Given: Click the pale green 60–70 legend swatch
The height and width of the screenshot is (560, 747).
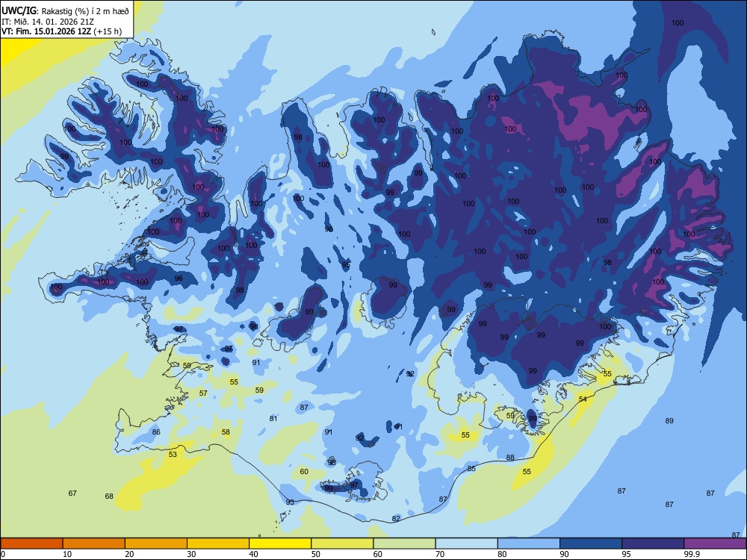Looking at the screenshot, I should (x=404, y=544).
